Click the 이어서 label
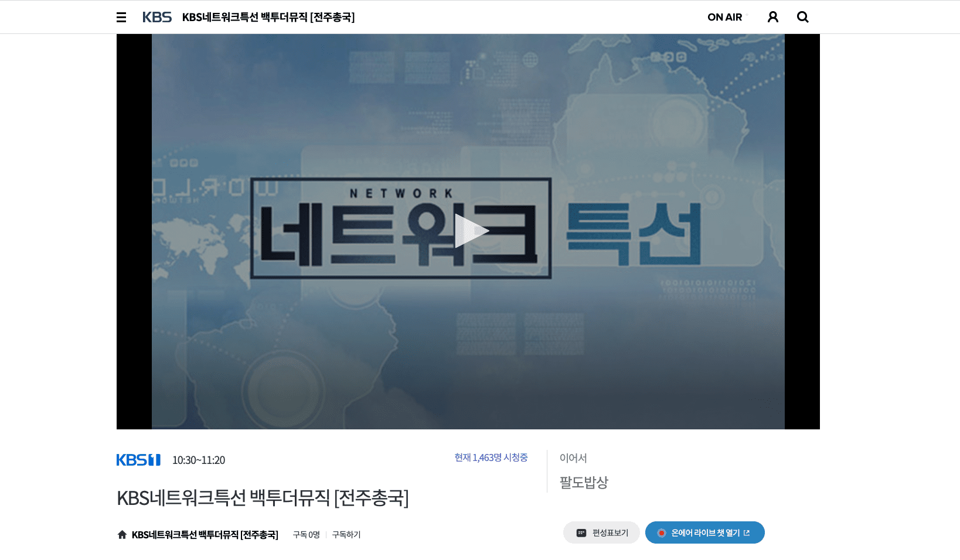 573,458
